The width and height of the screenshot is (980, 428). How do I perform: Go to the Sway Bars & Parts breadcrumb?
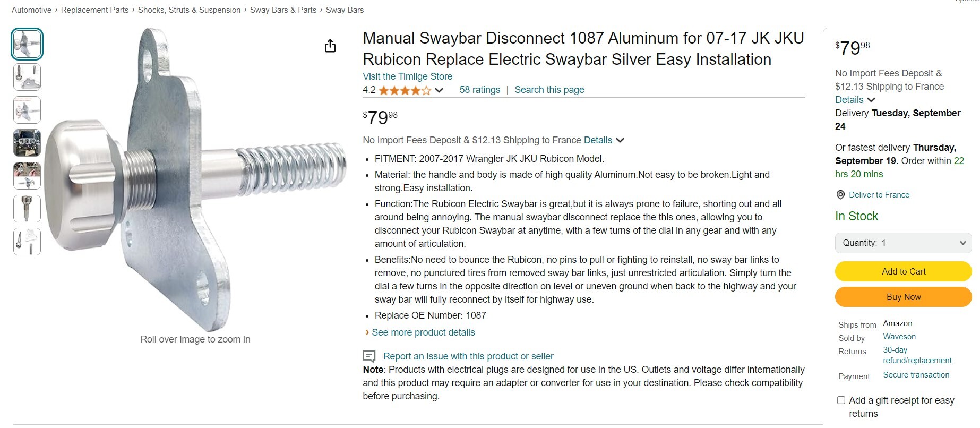pos(283,10)
